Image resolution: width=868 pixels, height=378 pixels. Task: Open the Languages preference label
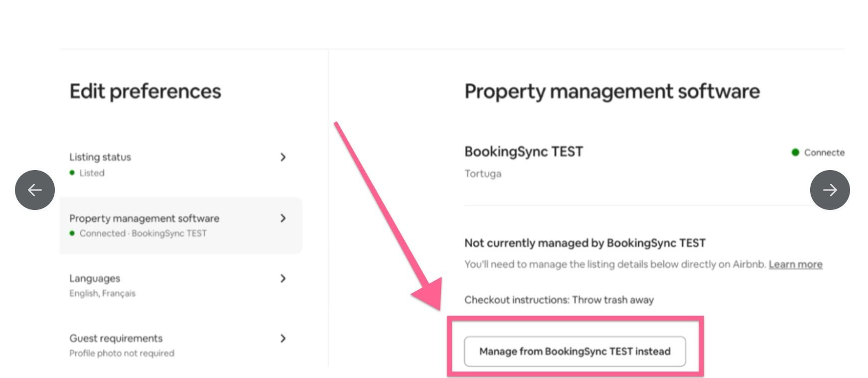click(x=95, y=278)
